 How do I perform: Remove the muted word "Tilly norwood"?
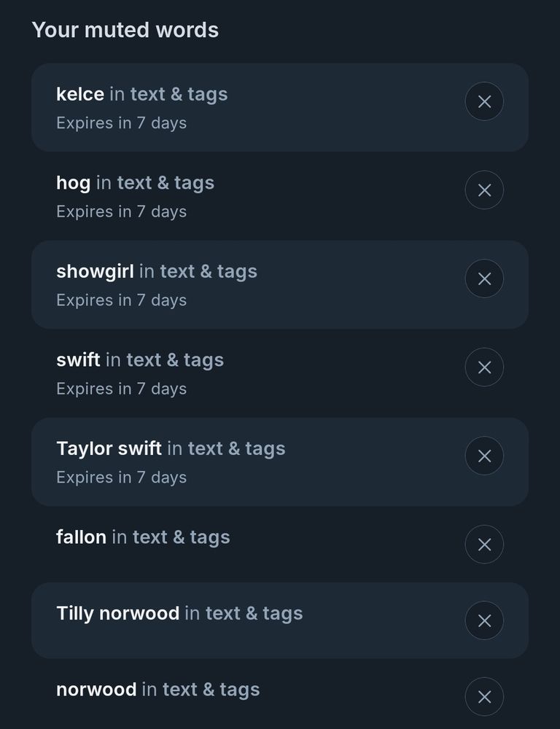pos(484,620)
